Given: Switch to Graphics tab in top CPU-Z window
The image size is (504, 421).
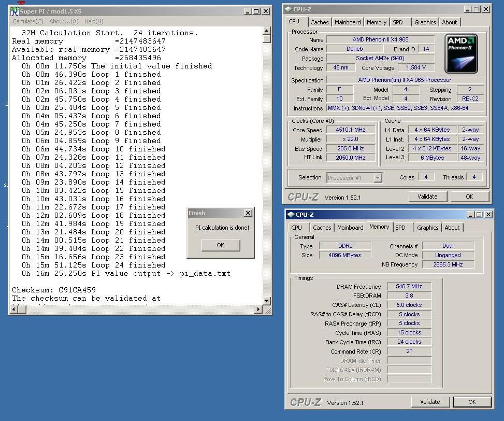Looking at the screenshot, I should 425,22.
